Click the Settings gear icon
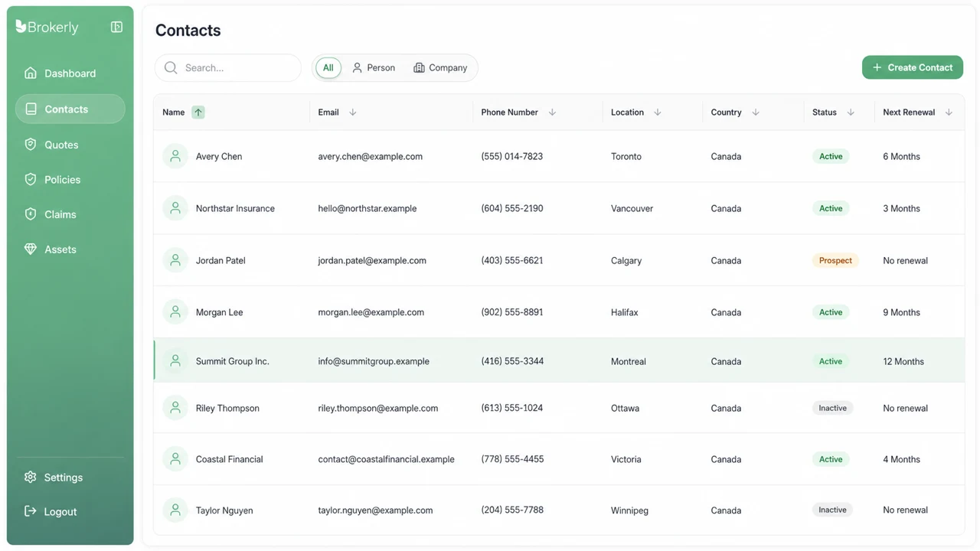This screenshot has width=980, height=551. click(x=31, y=478)
